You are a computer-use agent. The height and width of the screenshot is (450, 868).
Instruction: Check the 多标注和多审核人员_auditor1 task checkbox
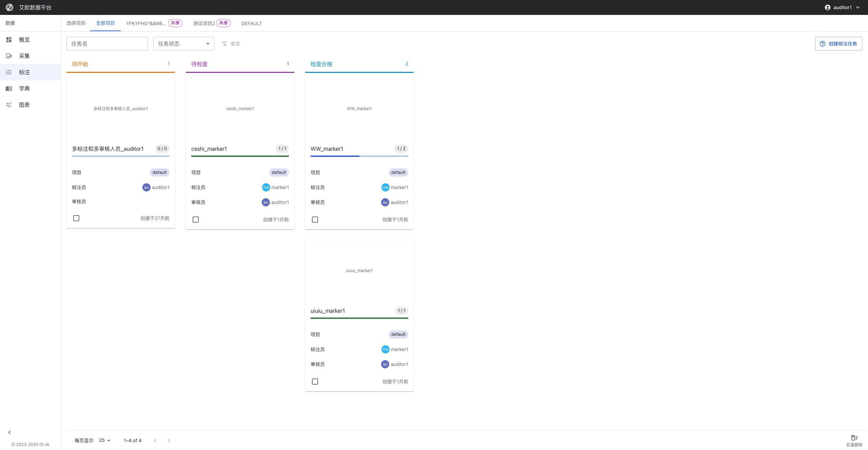click(x=76, y=218)
